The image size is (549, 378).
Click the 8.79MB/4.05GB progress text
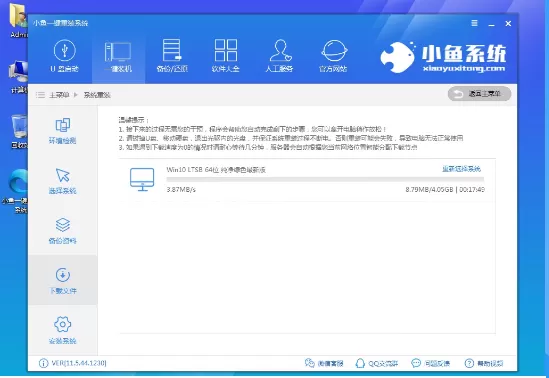coord(429,190)
